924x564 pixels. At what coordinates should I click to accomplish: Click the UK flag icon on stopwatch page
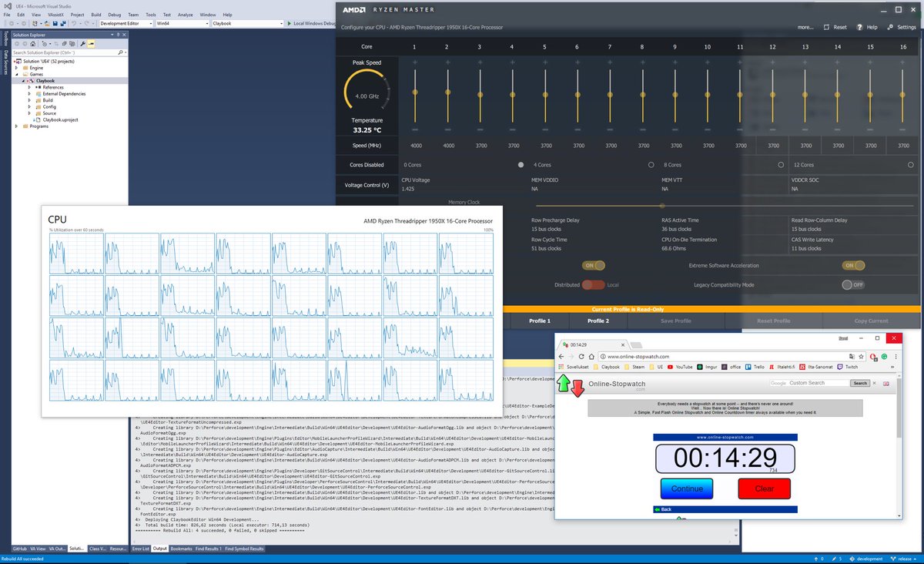(x=886, y=383)
